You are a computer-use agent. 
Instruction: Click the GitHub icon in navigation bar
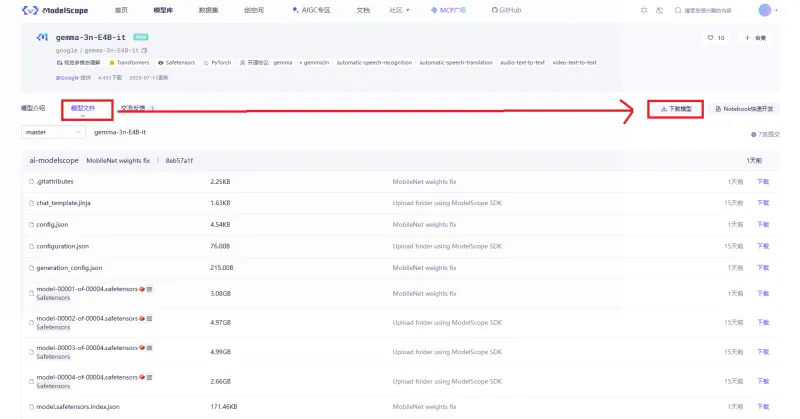[x=493, y=10]
